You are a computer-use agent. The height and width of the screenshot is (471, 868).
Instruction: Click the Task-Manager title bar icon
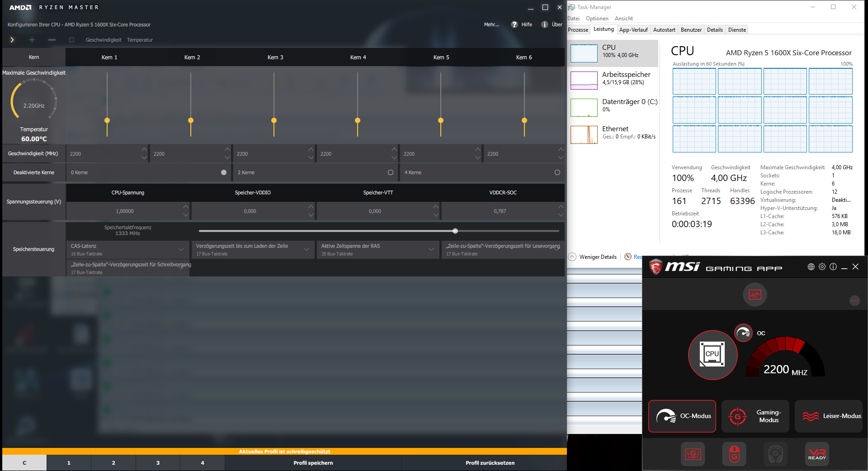pyautogui.click(x=571, y=7)
